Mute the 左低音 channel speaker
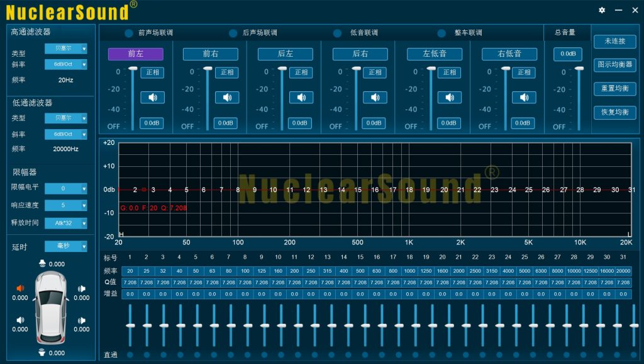 [450, 98]
